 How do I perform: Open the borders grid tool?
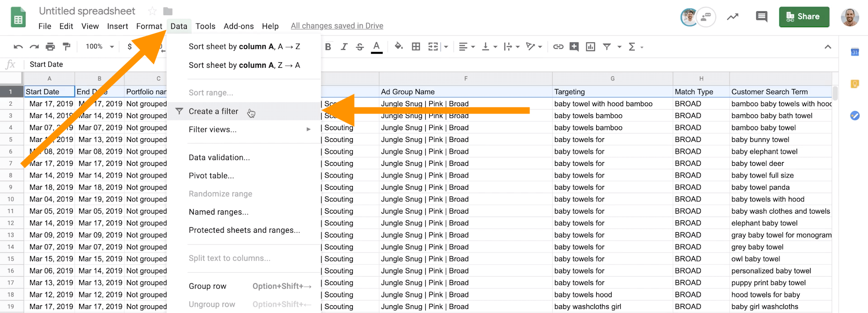coord(416,47)
